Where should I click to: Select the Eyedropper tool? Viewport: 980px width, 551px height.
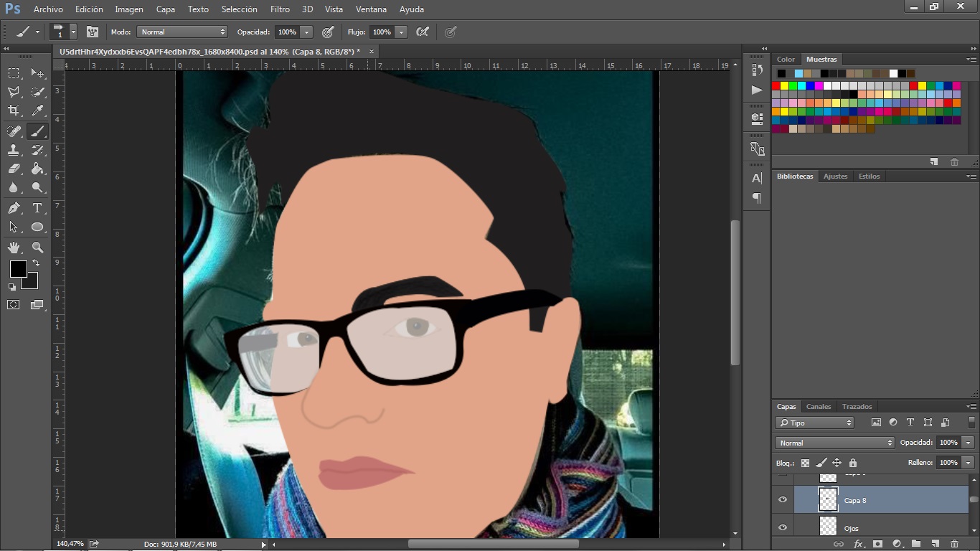37,110
